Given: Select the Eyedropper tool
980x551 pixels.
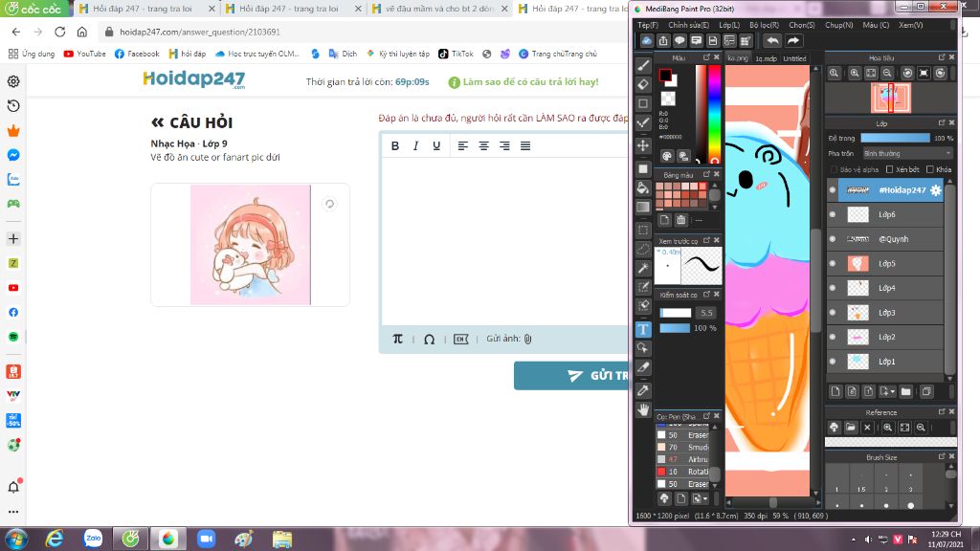Looking at the screenshot, I should [x=643, y=390].
